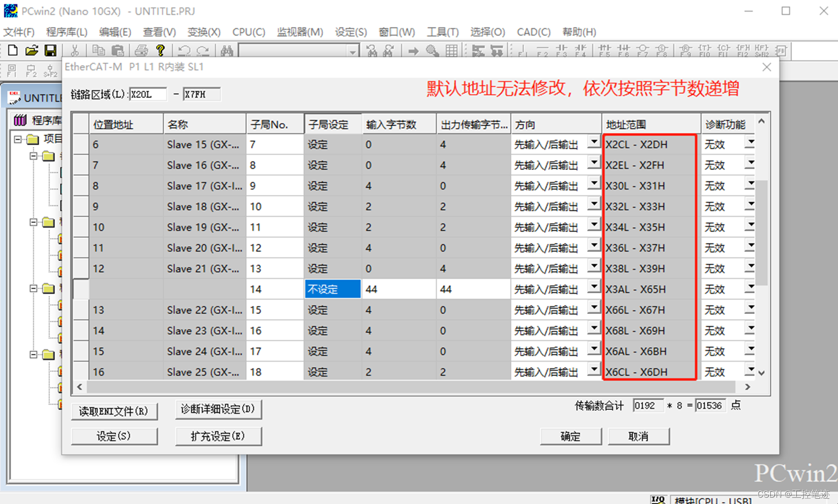
Task: Click the link area start field X20L
Action: click(148, 94)
